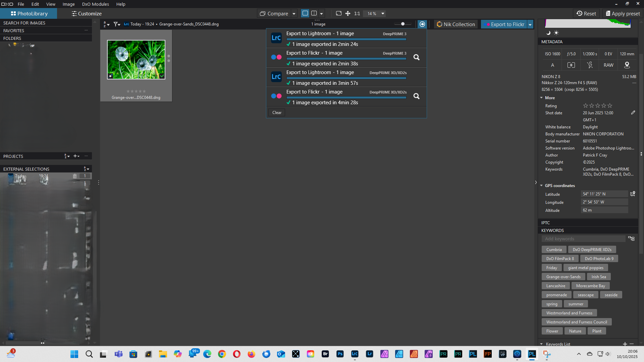Click the magnifier for first Flickr export
This screenshot has width=644, height=362.
click(x=416, y=57)
